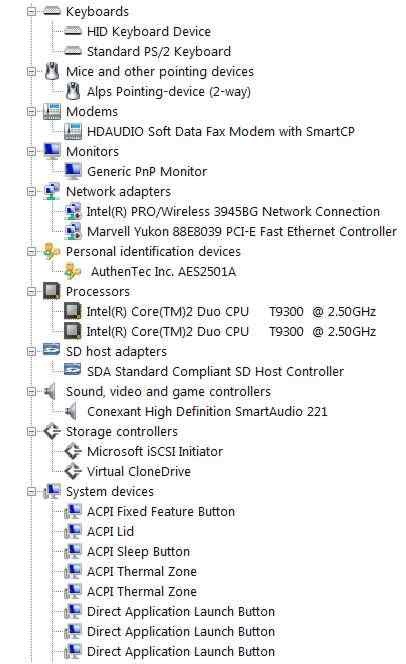
Task: Click the Modems category icon
Action: click(52, 111)
